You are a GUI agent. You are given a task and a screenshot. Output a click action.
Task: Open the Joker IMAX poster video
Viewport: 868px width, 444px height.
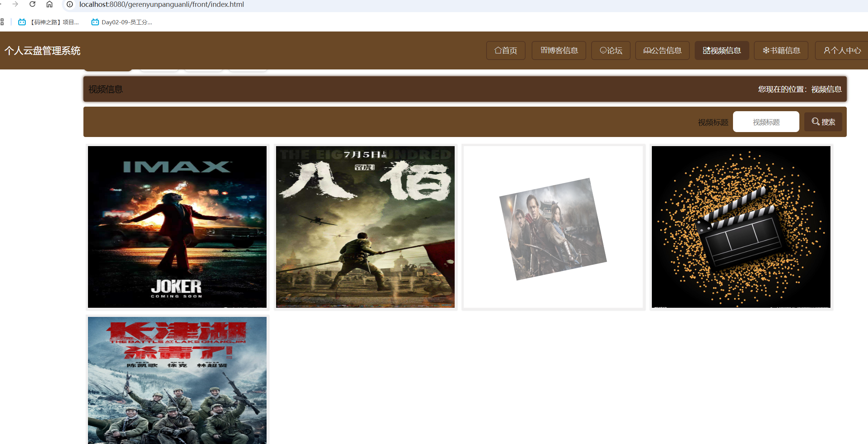pyautogui.click(x=177, y=227)
